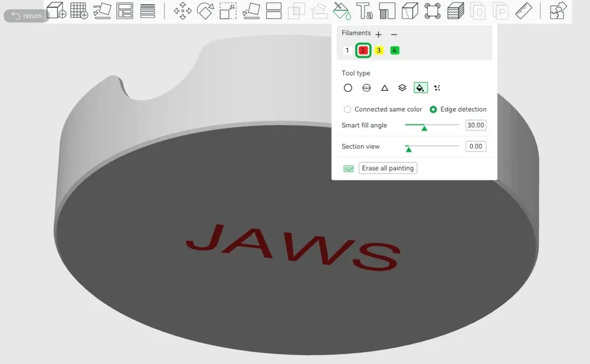Click the layered cube fuzzy skin icon
The height and width of the screenshot is (364, 590).
455,11
